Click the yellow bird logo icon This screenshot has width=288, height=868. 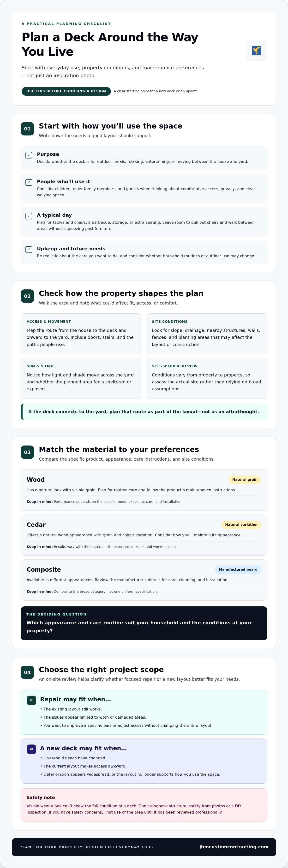pos(256,51)
